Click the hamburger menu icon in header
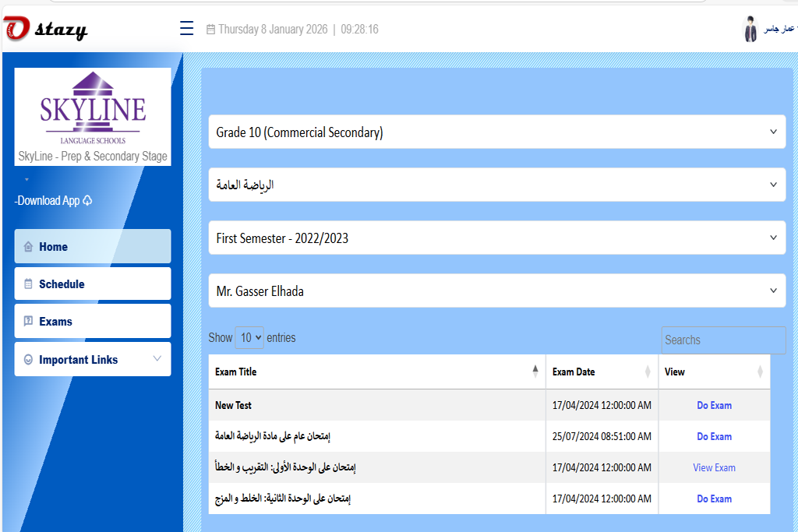Screen dimensions: 798x532 [x=186, y=29]
